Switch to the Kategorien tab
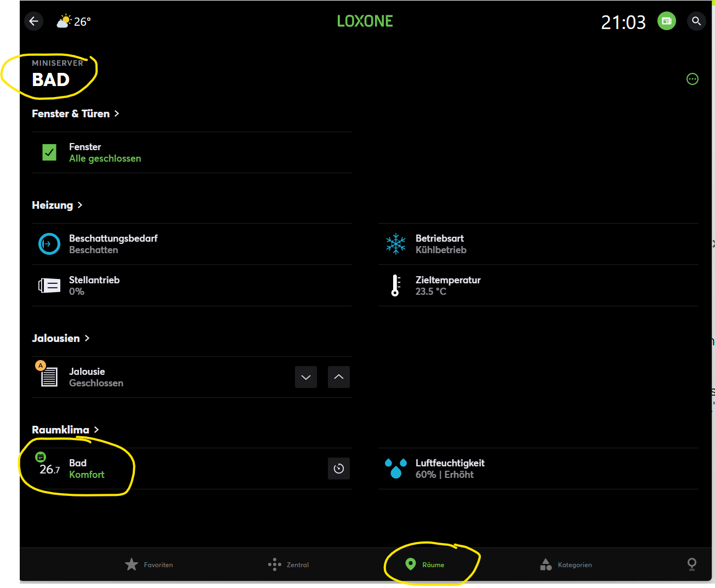 pos(566,564)
